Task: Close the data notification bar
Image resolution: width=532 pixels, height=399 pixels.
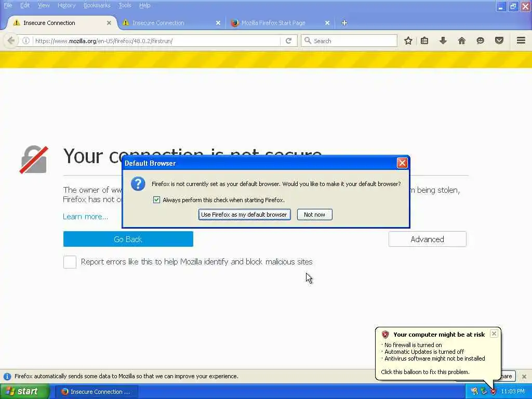Action: 524,376
